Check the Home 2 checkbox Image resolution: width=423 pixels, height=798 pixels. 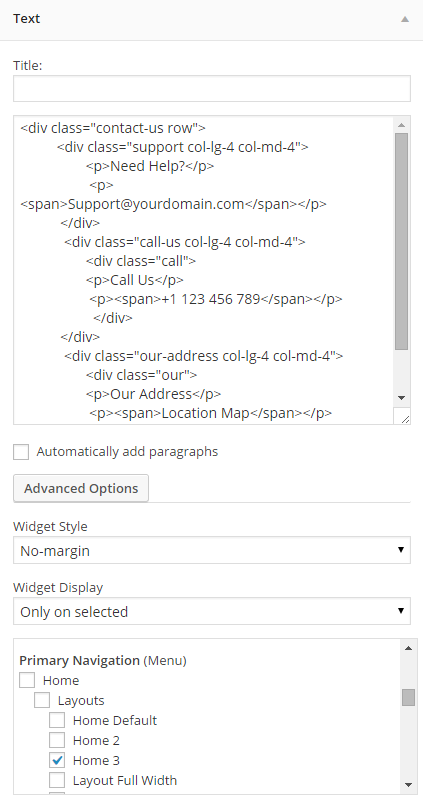(x=57, y=740)
